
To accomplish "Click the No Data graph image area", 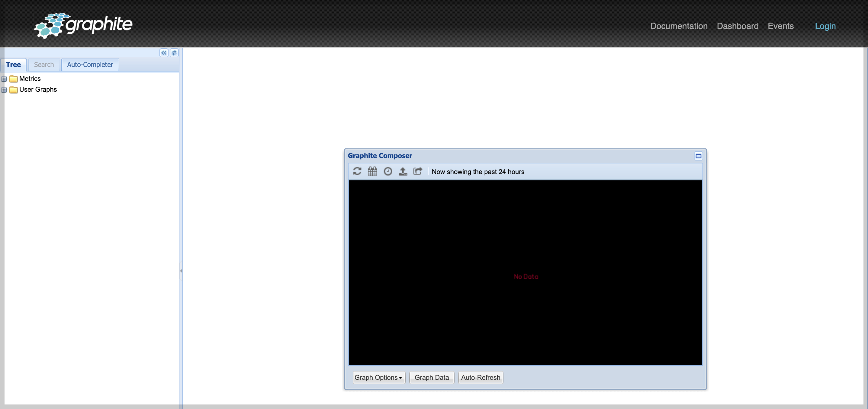I will click(x=525, y=273).
